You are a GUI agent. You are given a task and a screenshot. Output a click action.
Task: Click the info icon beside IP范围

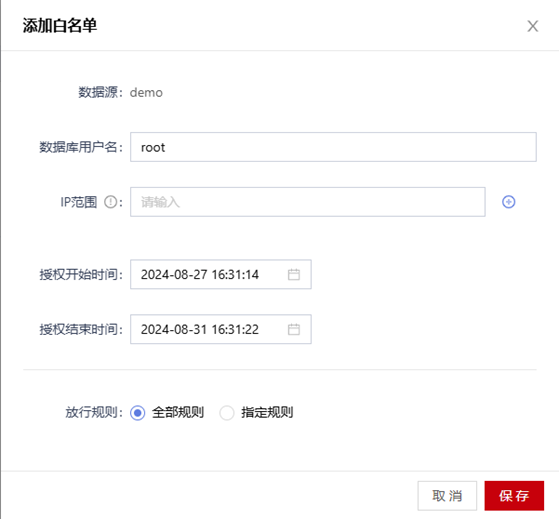pyautogui.click(x=111, y=202)
